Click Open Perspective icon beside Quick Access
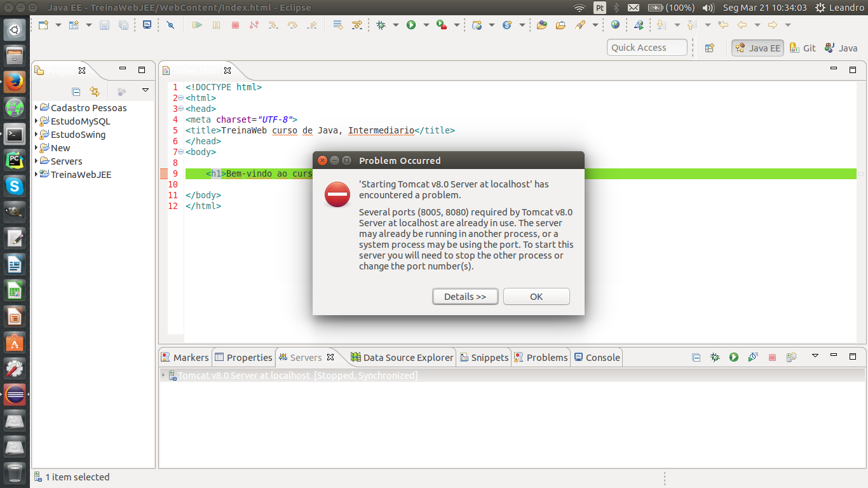 point(710,48)
